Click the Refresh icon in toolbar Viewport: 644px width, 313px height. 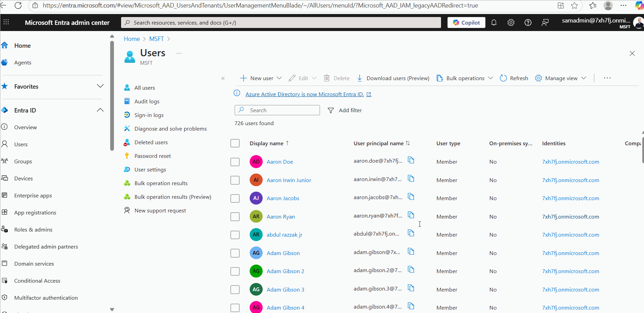tap(503, 78)
